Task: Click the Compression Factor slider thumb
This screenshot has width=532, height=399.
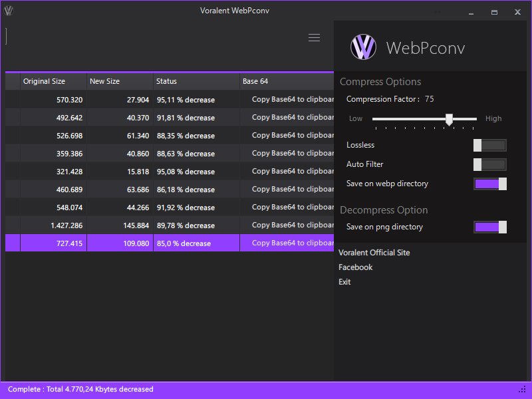Action: (x=449, y=120)
